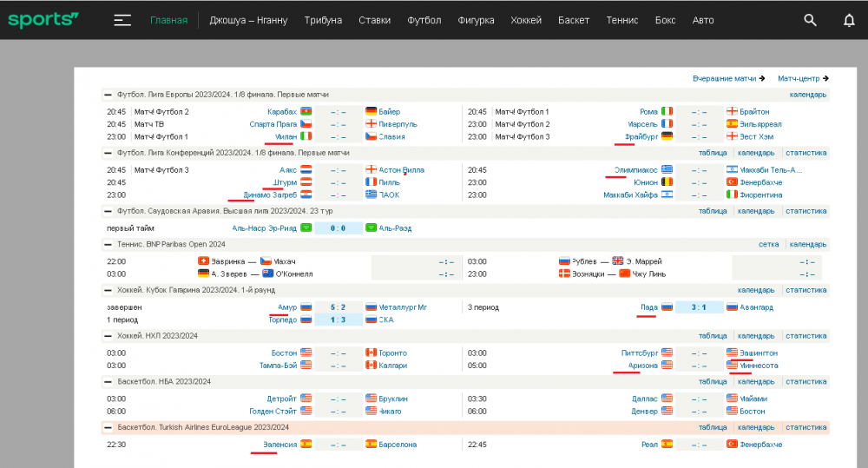
Task: Open the Хоккей menu item
Action: pyautogui.click(x=526, y=20)
